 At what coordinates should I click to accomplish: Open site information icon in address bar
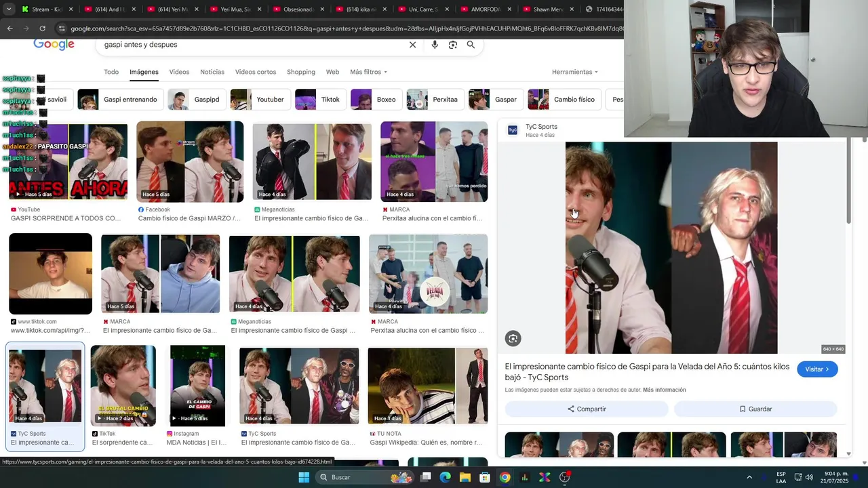tap(62, 28)
